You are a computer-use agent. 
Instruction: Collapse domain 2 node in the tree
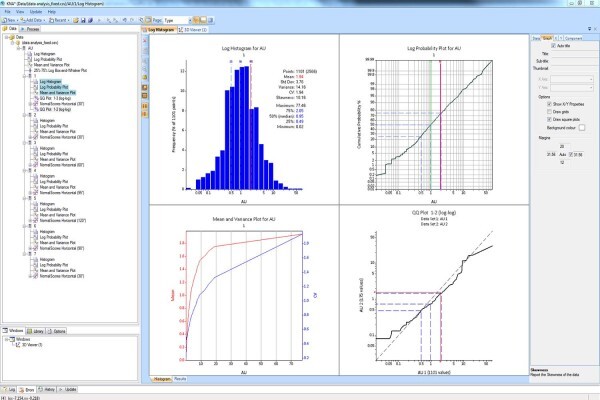[x=24, y=115]
